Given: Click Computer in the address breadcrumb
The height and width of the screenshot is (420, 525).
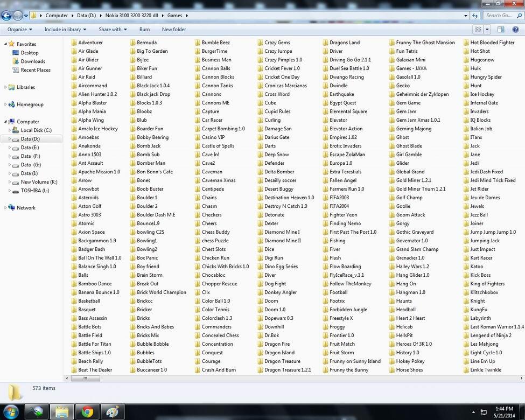Looking at the screenshot, I should click(x=57, y=16).
